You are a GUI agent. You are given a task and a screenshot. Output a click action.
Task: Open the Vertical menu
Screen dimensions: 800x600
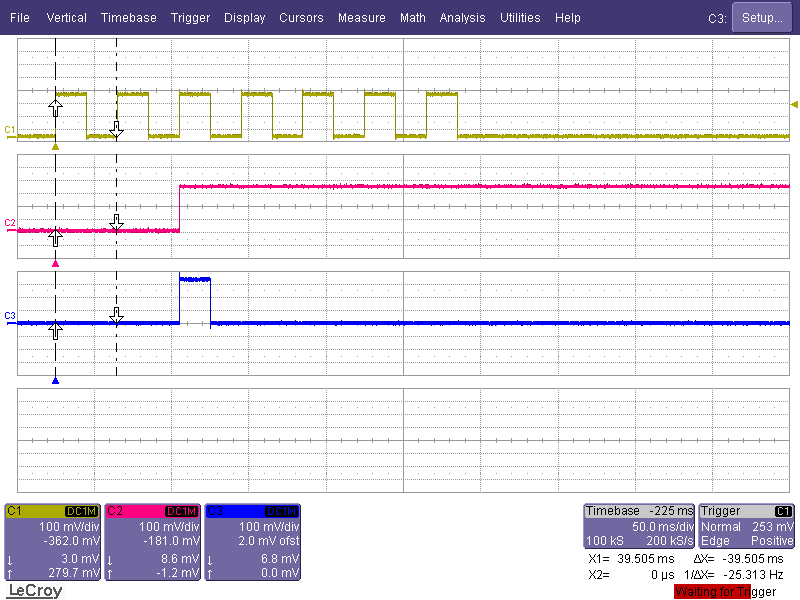(66, 18)
